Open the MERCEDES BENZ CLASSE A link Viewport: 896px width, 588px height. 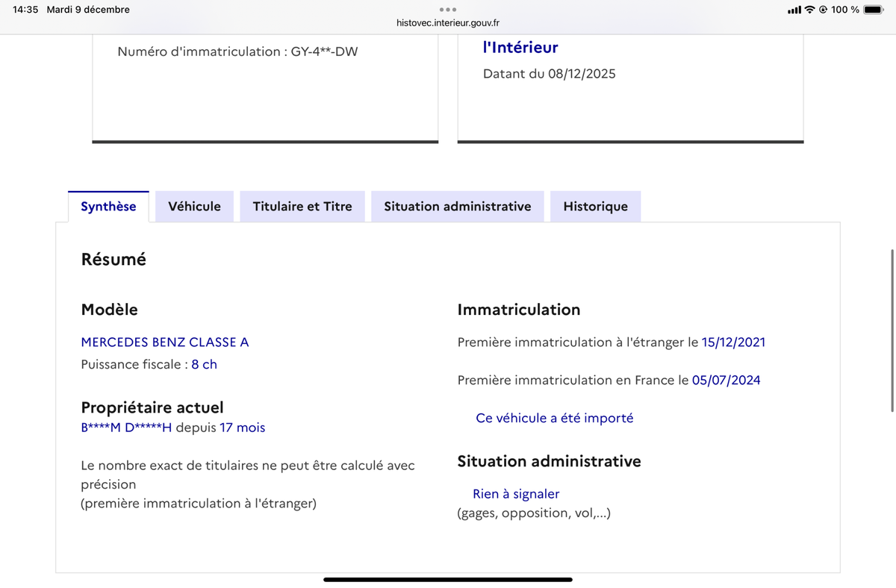[x=165, y=342]
